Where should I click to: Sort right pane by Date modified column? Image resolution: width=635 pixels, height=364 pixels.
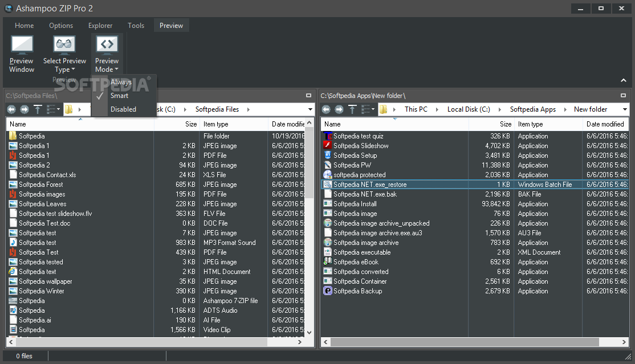click(x=605, y=124)
